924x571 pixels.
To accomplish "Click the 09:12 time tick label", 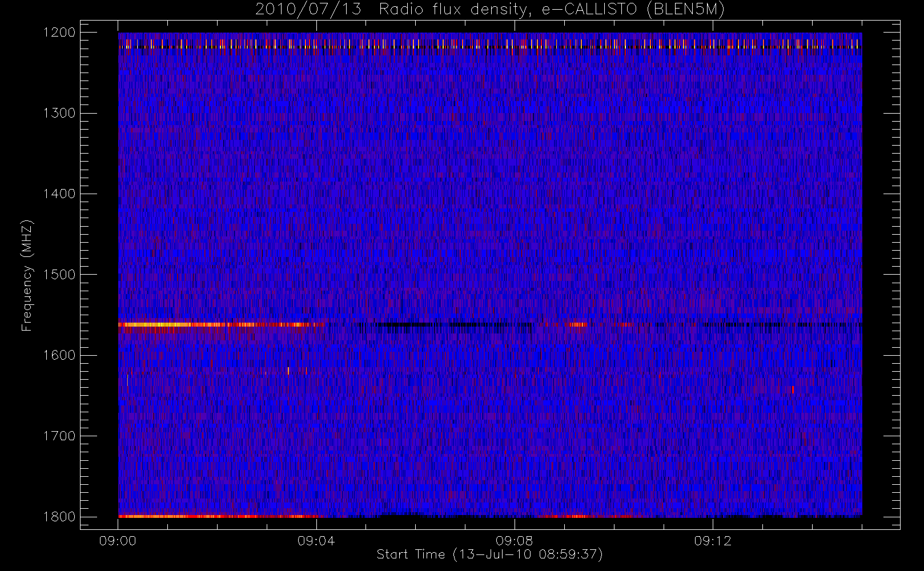I will pyautogui.click(x=712, y=541).
